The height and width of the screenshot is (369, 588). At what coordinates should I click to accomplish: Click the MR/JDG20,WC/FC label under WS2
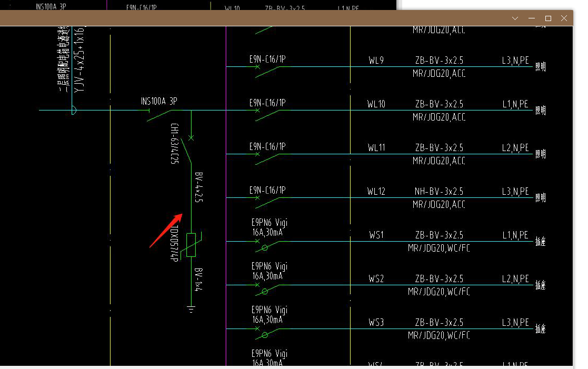click(x=438, y=292)
